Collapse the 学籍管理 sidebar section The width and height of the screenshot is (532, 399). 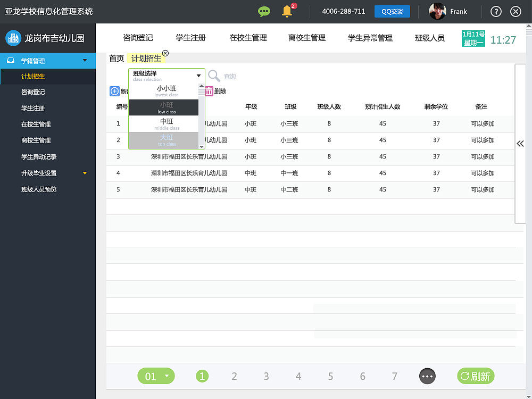(x=48, y=61)
